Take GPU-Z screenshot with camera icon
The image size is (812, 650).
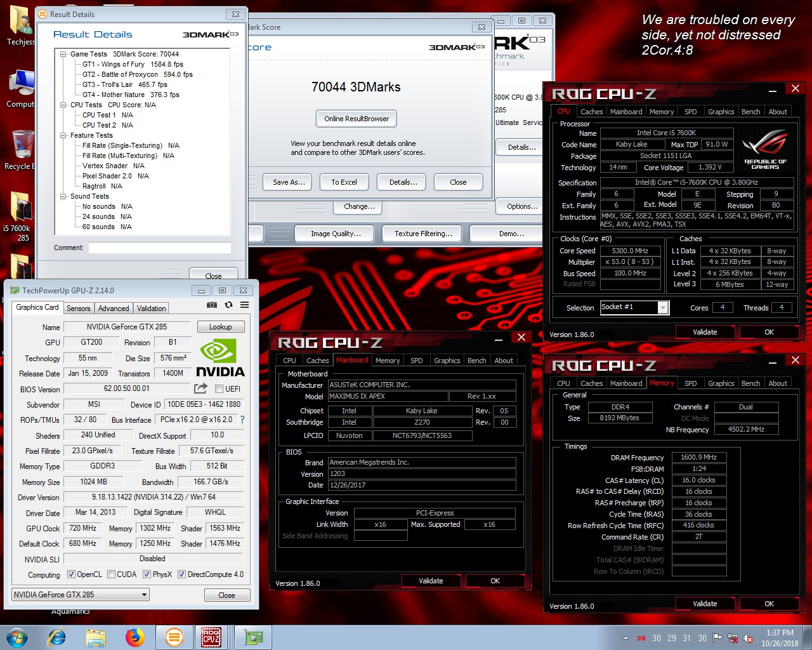pyautogui.click(x=212, y=305)
